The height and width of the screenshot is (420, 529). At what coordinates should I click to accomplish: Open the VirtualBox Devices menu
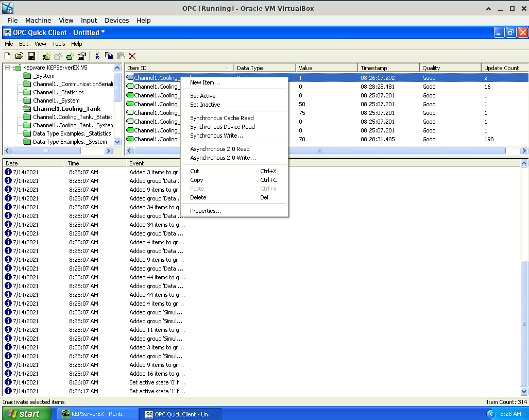click(x=117, y=20)
